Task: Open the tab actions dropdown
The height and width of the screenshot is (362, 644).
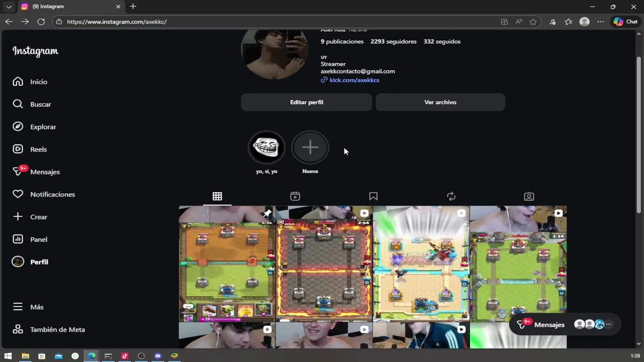Action: (x=9, y=7)
